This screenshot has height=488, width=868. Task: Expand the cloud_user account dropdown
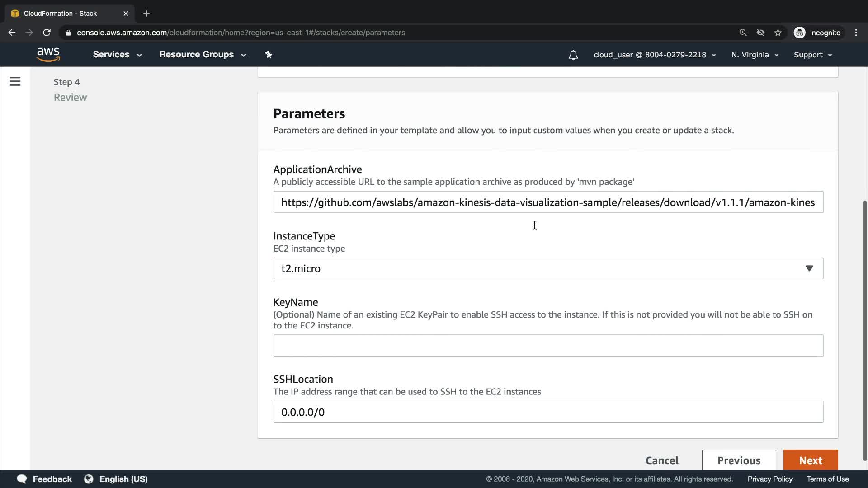pos(655,55)
